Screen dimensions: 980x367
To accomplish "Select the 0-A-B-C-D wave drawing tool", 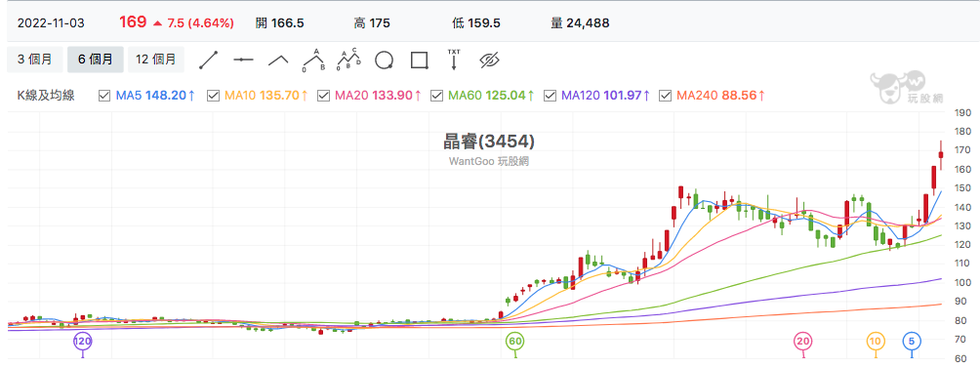I will point(349,60).
